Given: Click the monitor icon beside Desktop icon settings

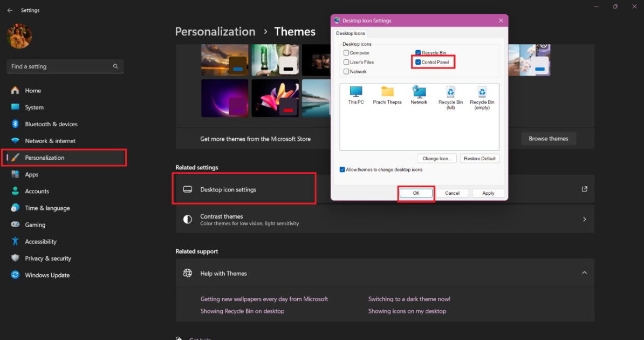Looking at the screenshot, I should coord(188,189).
